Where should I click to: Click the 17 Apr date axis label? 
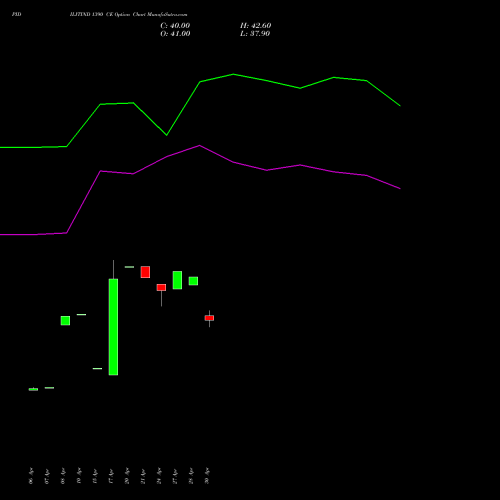click(111, 476)
